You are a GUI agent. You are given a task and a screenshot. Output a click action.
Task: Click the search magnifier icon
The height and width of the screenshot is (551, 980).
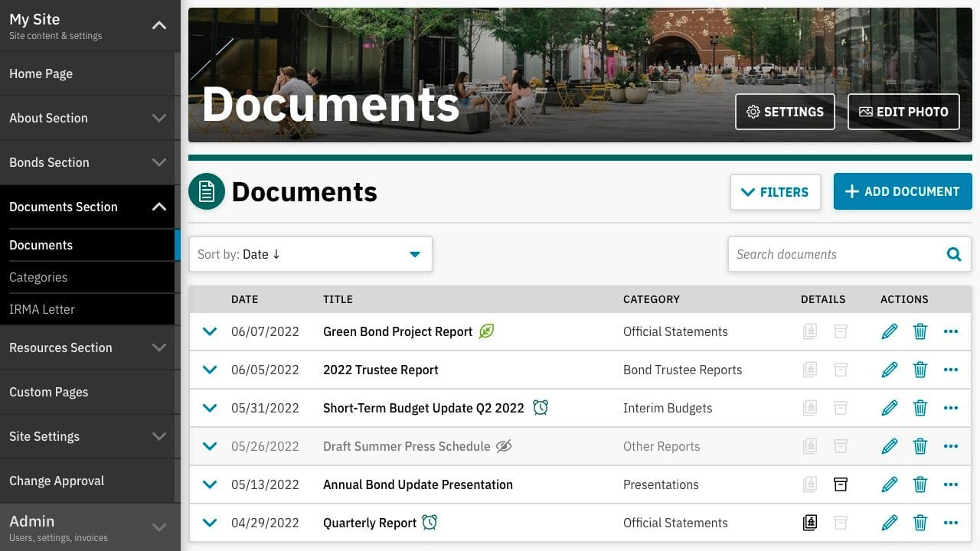pyautogui.click(x=954, y=254)
